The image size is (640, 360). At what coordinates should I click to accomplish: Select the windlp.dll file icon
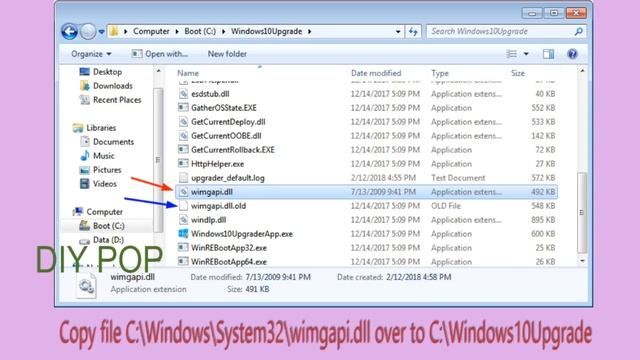(184, 220)
